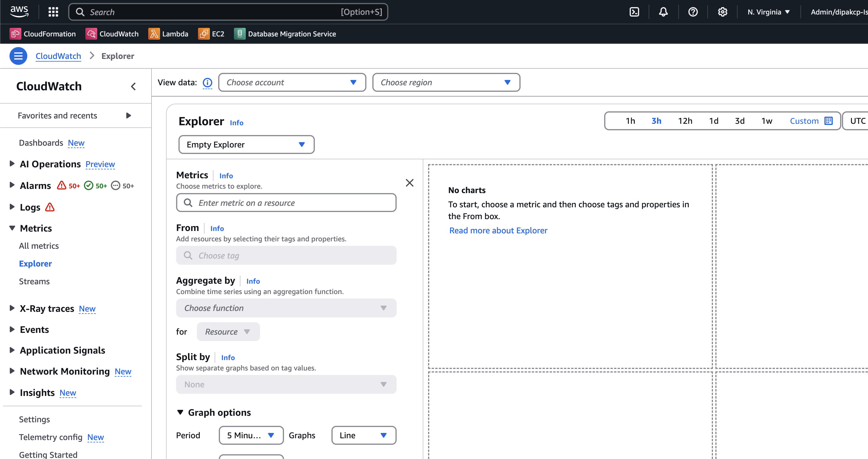Image resolution: width=868 pixels, height=459 pixels.
Task: Open the help question mark icon
Action: click(693, 12)
